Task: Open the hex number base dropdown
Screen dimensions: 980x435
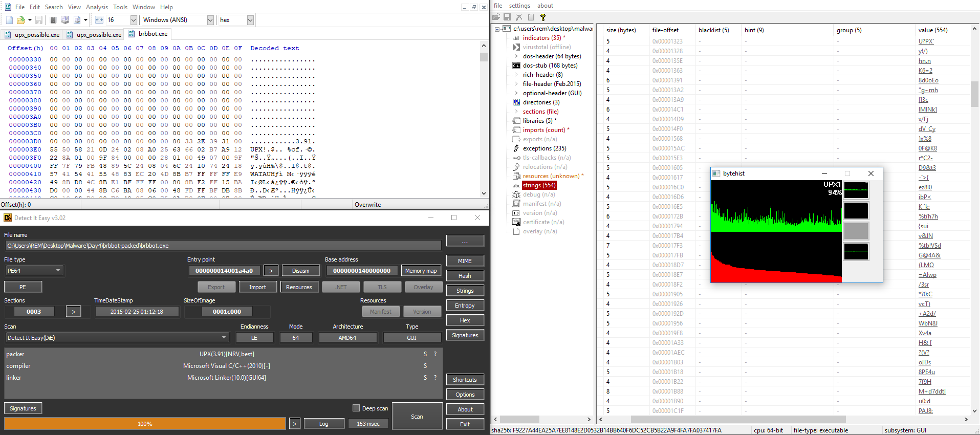Action: pos(250,20)
